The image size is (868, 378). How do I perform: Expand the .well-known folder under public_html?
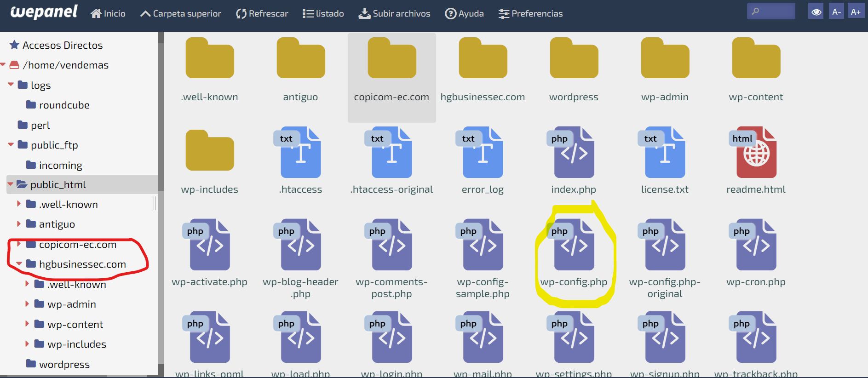[19, 204]
